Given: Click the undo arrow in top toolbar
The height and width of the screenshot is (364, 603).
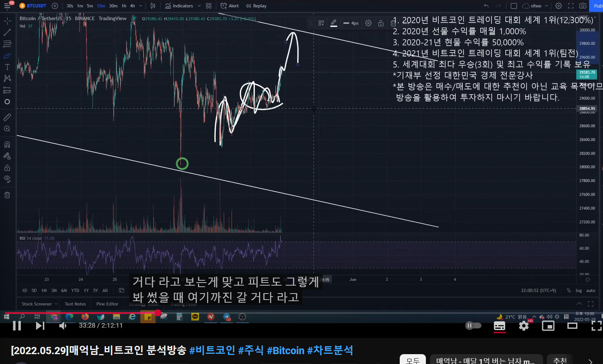Looking at the screenshot, I should pyautogui.click(x=486, y=6).
